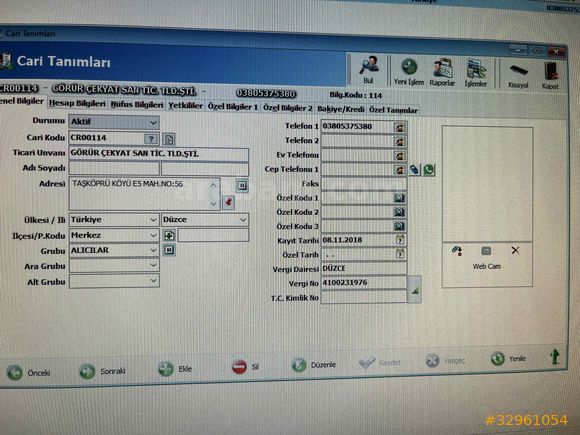Click SMS icon beside Cep Telefonu 1
Image resolution: width=580 pixels, height=435 pixels.
(415, 170)
